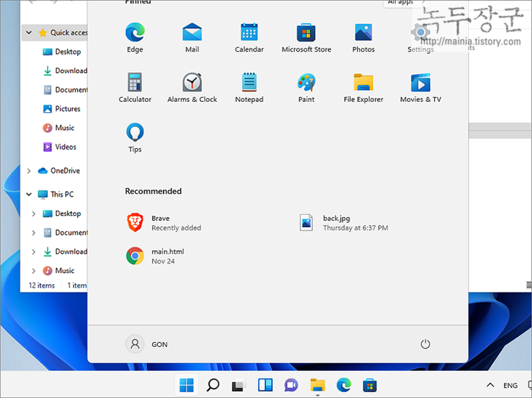Click the power button in Start menu
This screenshot has width=532, height=398.
[425, 344]
